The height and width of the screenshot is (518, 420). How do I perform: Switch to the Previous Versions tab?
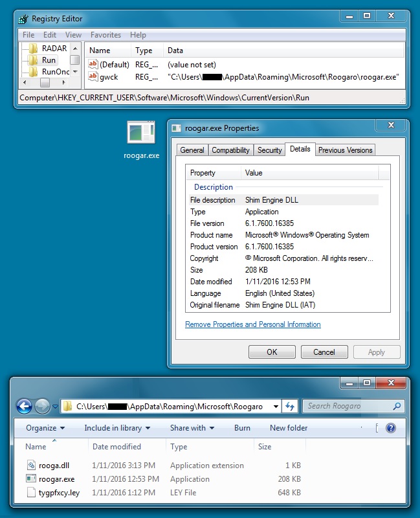pyautogui.click(x=345, y=150)
